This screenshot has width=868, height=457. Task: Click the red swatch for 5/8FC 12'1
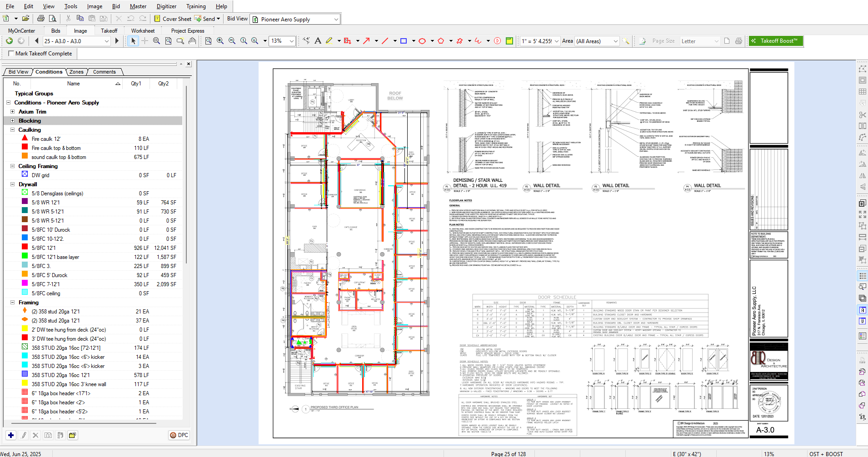[25, 248]
